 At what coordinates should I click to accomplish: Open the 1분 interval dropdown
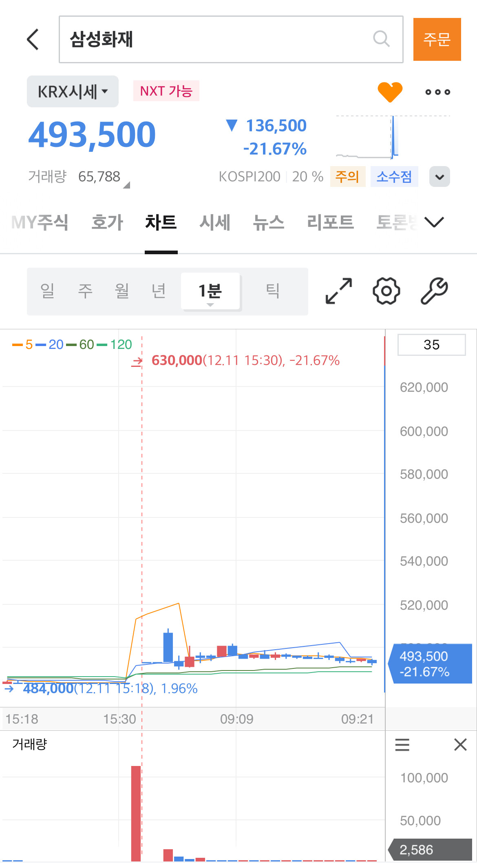tap(210, 291)
